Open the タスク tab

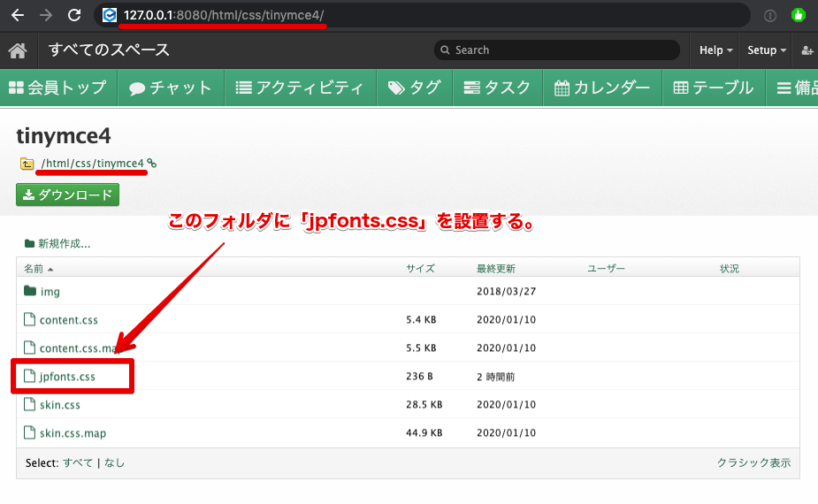coord(497,88)
